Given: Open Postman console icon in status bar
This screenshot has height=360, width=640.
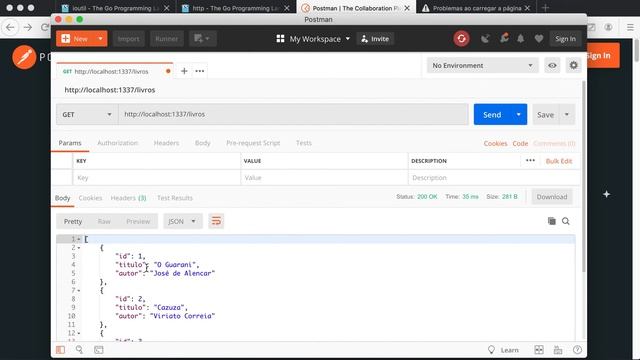Looking at the screenshot, I should 99,350.
